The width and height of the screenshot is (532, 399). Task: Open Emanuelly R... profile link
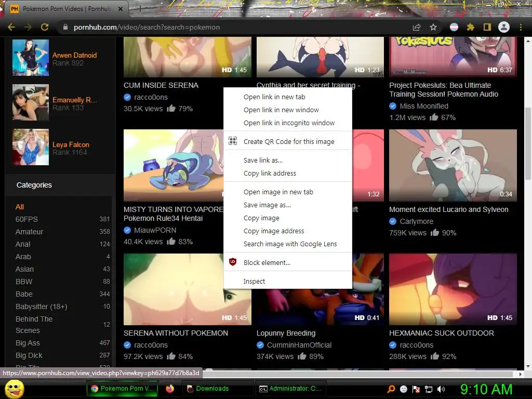tap(74, 100)
